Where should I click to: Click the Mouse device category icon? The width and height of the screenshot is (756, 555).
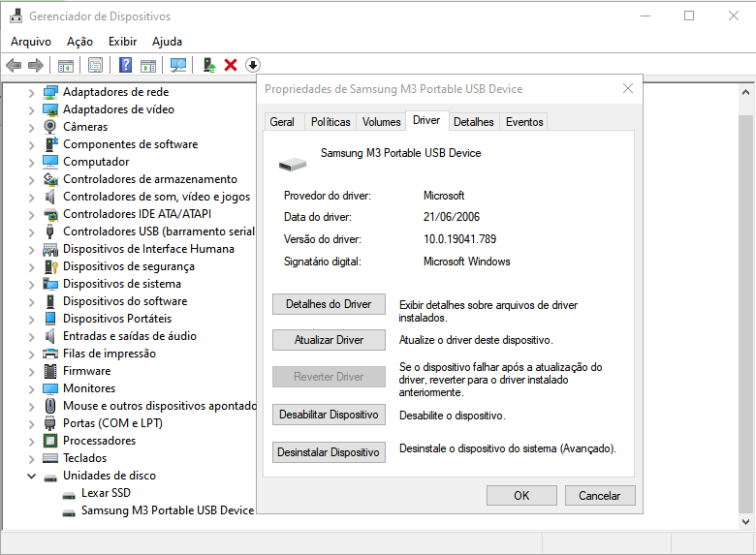pos(50,406)
